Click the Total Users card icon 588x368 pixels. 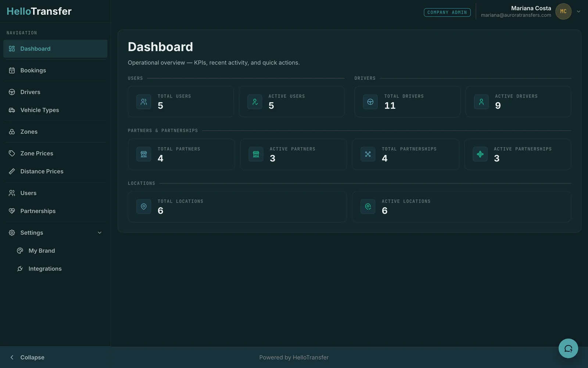(144, 102)
